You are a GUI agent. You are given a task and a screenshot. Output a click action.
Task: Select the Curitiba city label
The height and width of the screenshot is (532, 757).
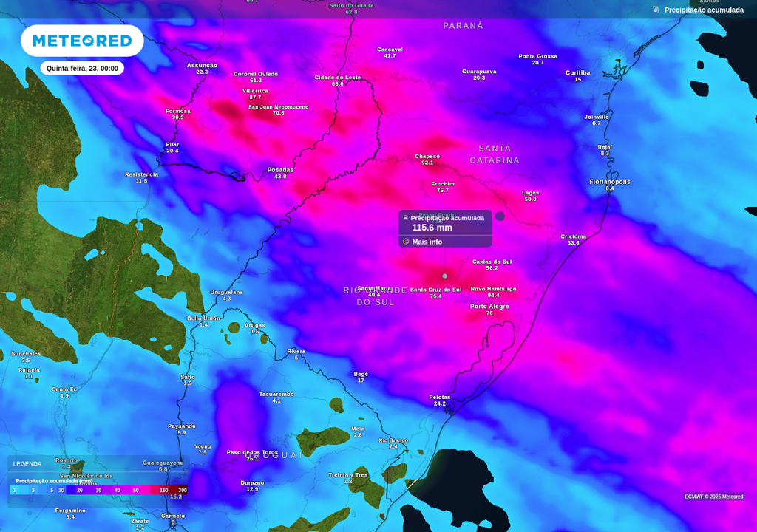578,73
